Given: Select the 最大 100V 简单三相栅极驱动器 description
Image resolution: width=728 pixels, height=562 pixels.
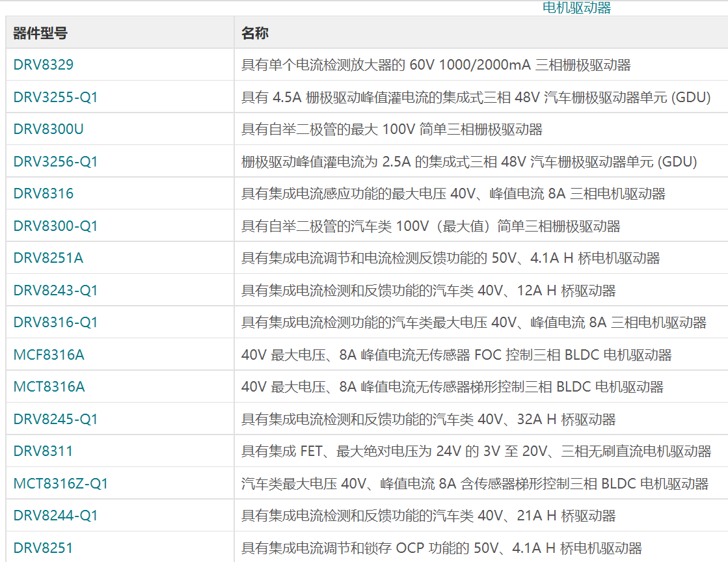Looking at the screenshot, I should [x=392, y=129].
